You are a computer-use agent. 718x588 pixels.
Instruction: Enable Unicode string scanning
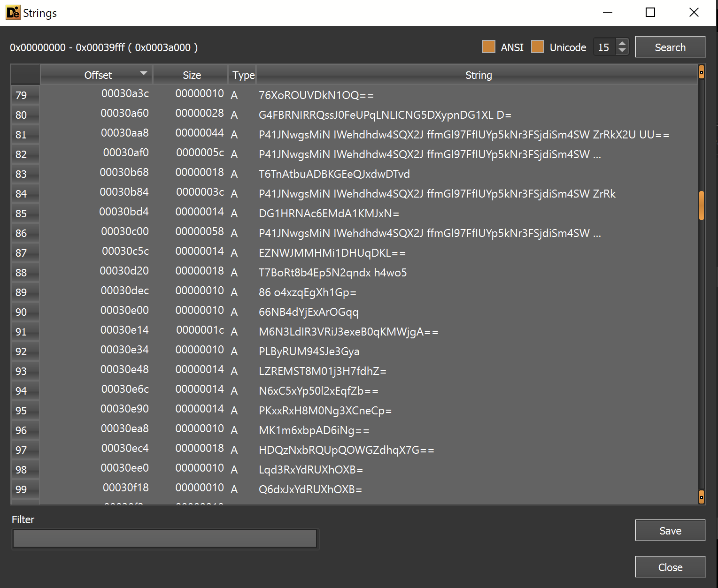pos(537,46)
